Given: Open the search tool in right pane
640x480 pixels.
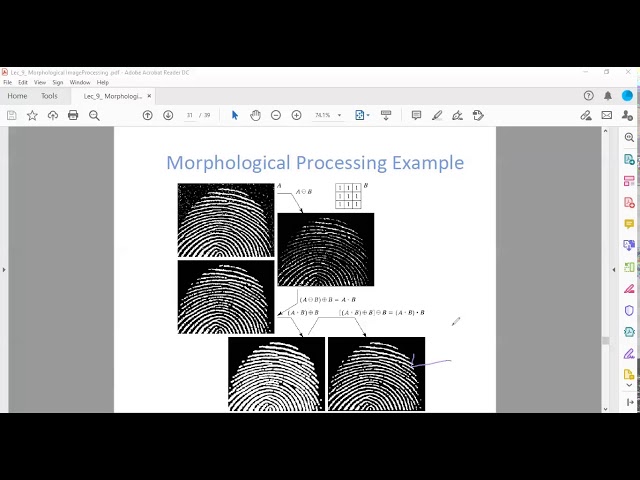Looking at the screenshot, I should pos(629,138).
